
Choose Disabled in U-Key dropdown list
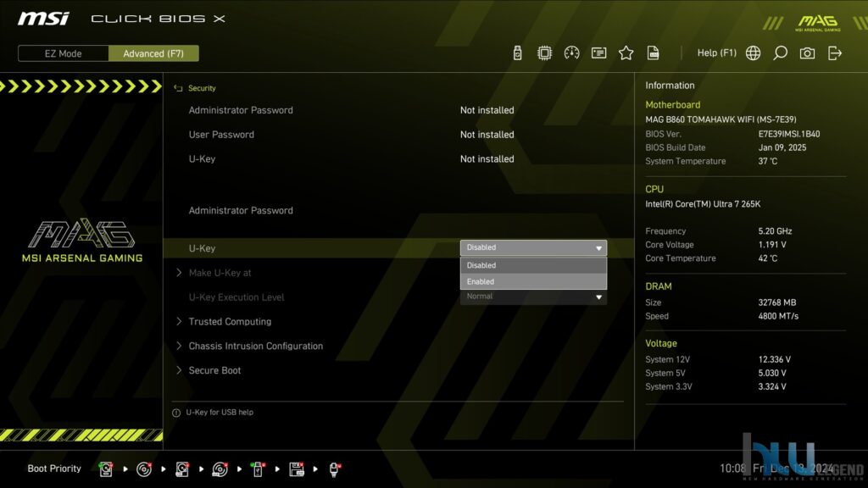coord(533,265)
